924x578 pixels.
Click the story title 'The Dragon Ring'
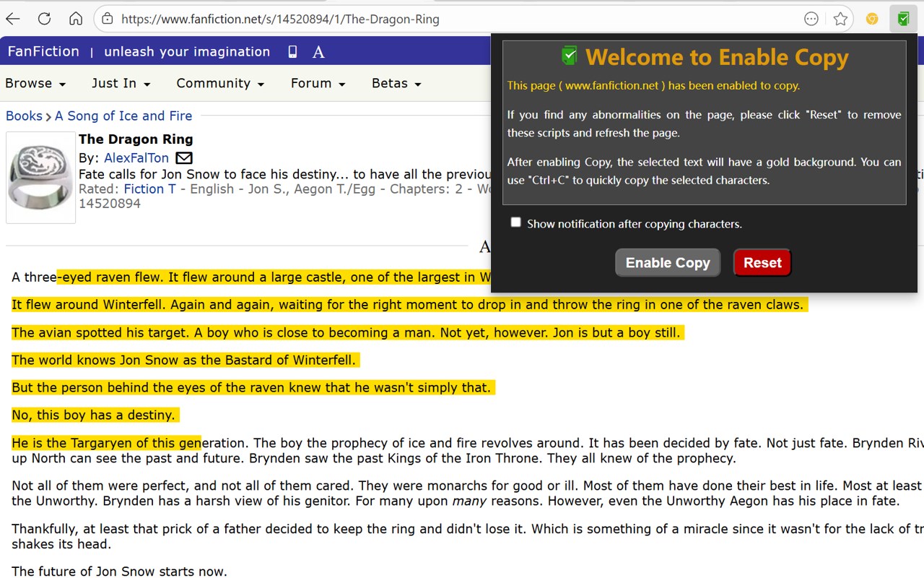click(136, 139)
